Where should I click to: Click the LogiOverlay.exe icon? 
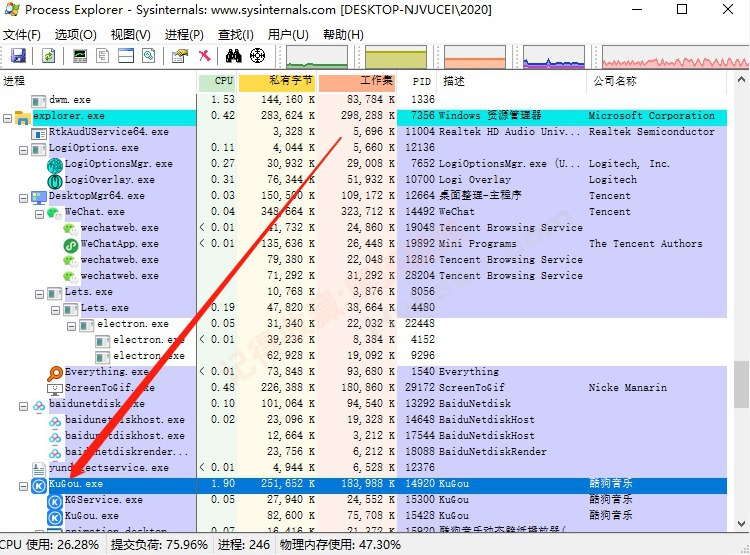pyautogui.click(x=55, y=181)
